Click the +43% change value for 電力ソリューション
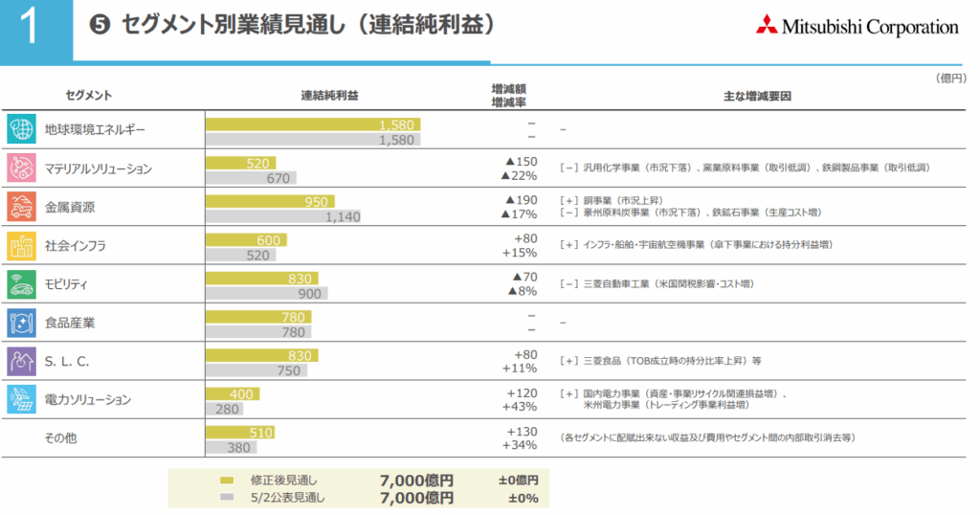Viewport: 980px width, 515px height. (520, 407)
